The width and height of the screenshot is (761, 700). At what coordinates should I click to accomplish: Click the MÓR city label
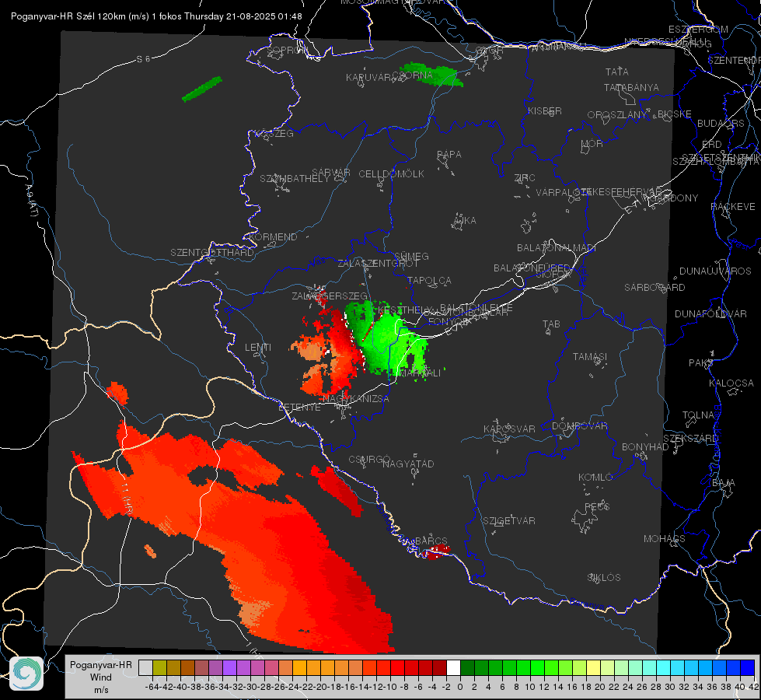(x=592, y=144)
